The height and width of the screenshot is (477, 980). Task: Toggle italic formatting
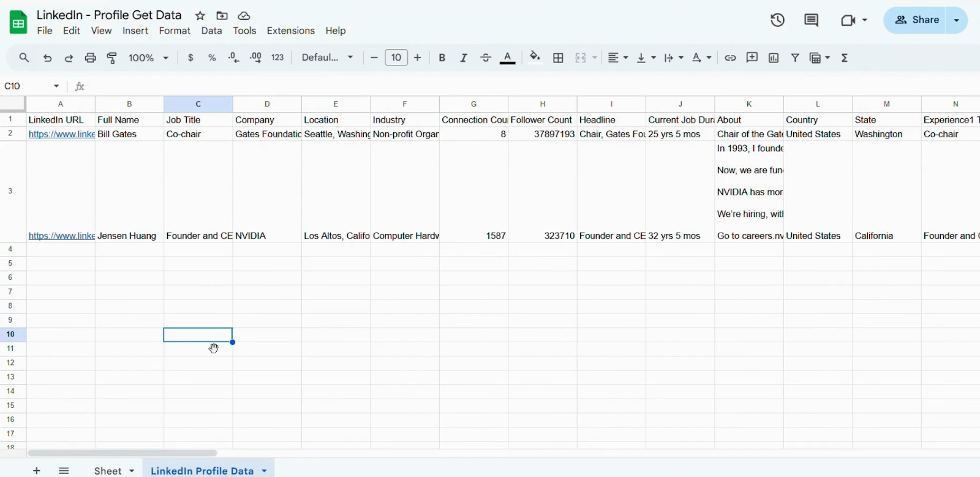[464, 58]
